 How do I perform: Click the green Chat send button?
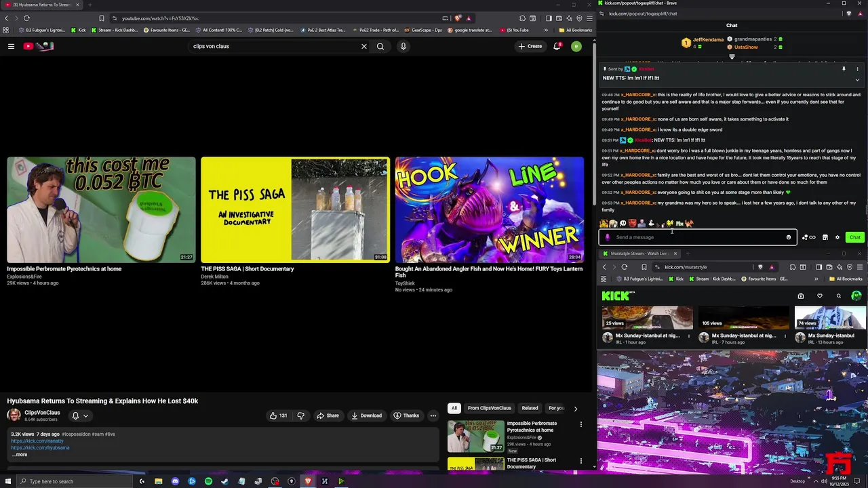tap(854, 237)
